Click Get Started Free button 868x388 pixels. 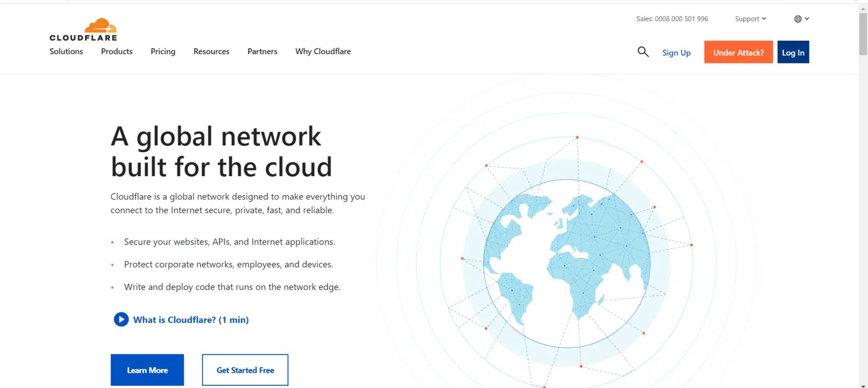pyautogui.click(x=245, y=370)
